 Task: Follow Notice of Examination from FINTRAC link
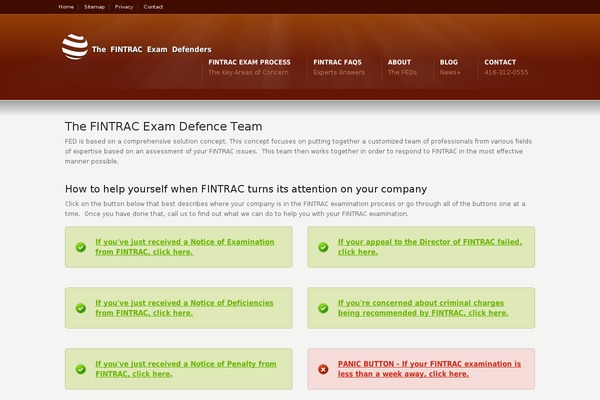[x=185, y=247]
